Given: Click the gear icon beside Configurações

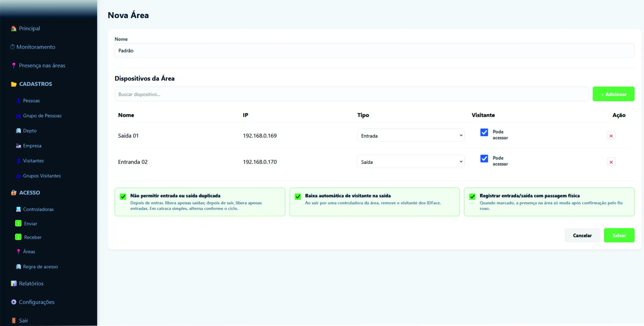Looking at the screenshot, I should 14,302.
